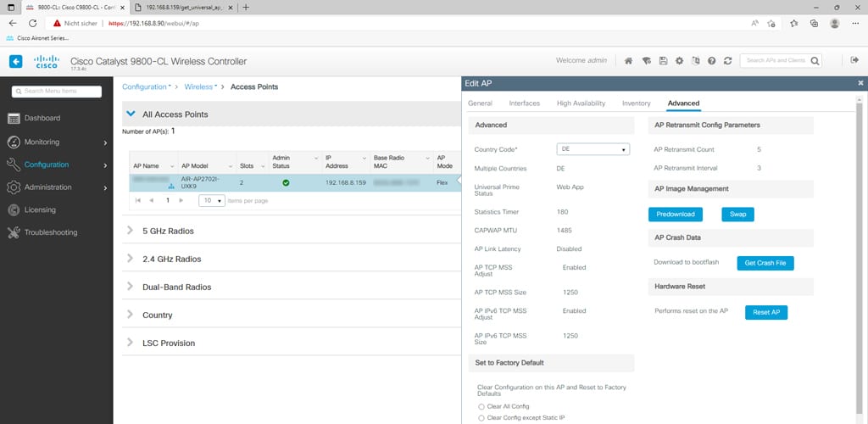Switch to General tab

coord(480,103)
